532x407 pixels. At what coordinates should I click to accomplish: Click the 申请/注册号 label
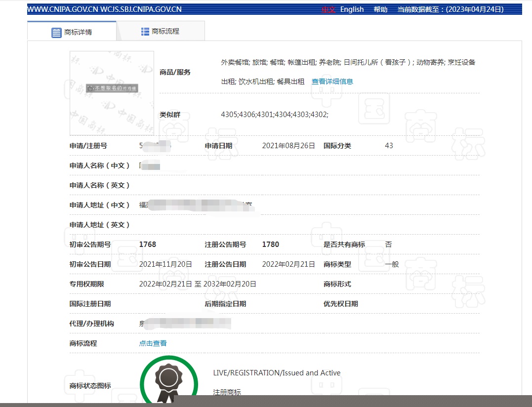88,146
